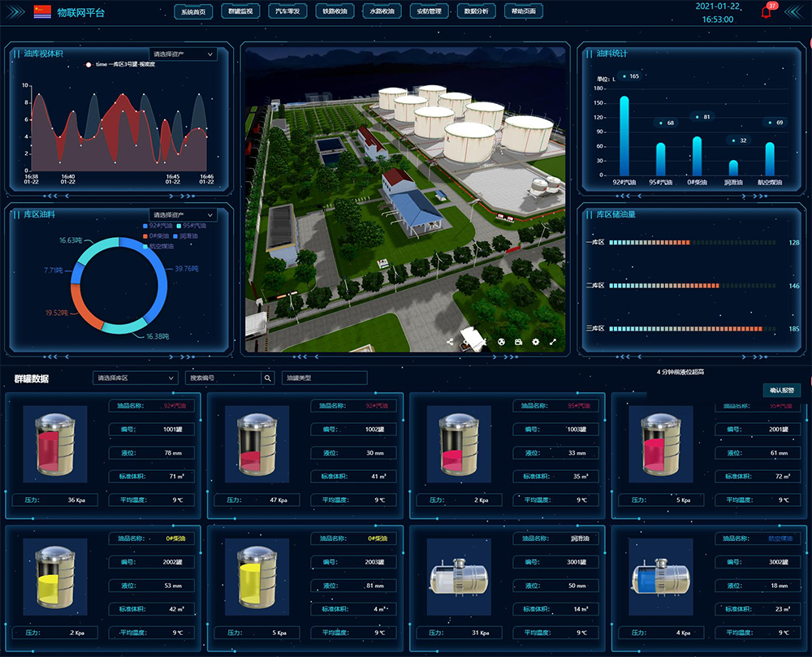Open asset dropdown in 库区油料 panel
This screenshot has width=812, height=657.
183,215
